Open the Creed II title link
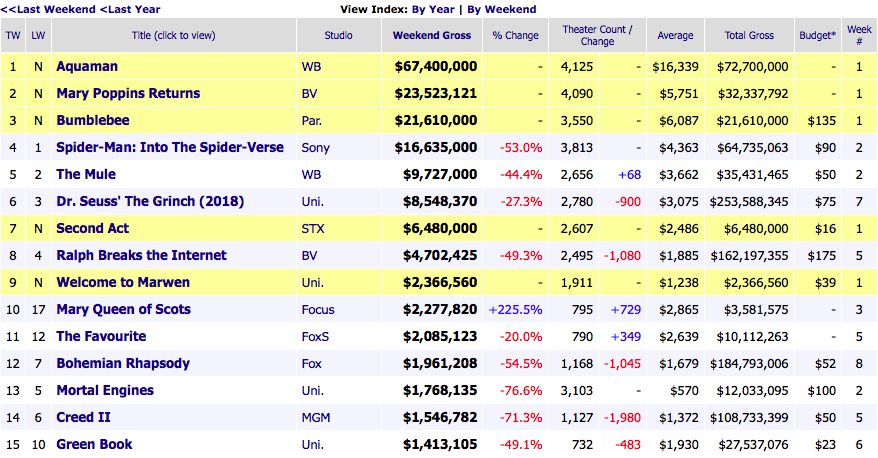878x458 pixels. (83, 417)
